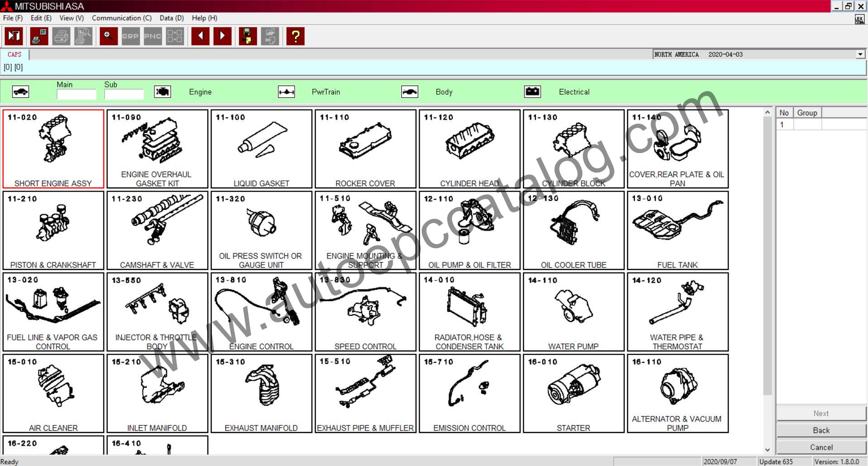The height and width of the screenshot is (466, 868).
Task: Click the scrollbar down arrow
Action: (x=768, y=449)
